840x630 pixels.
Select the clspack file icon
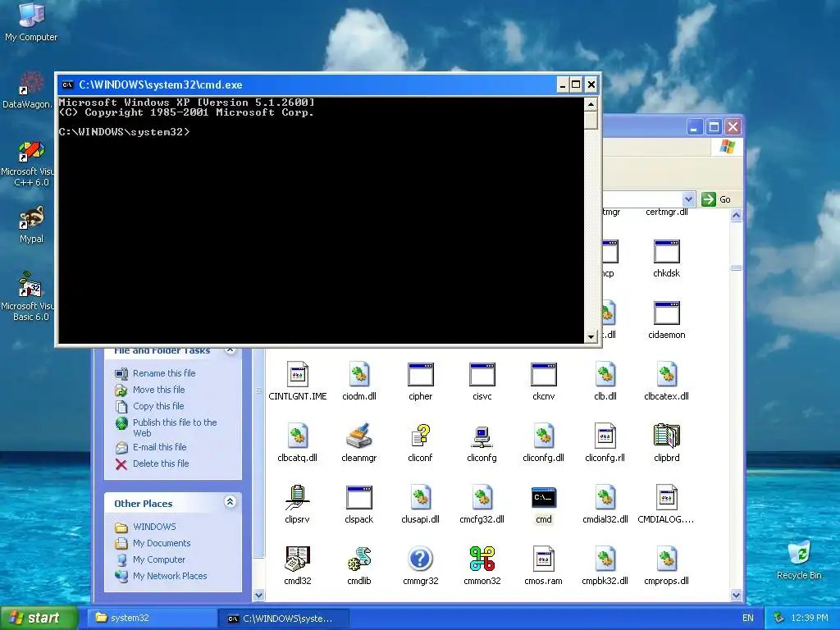359,498
